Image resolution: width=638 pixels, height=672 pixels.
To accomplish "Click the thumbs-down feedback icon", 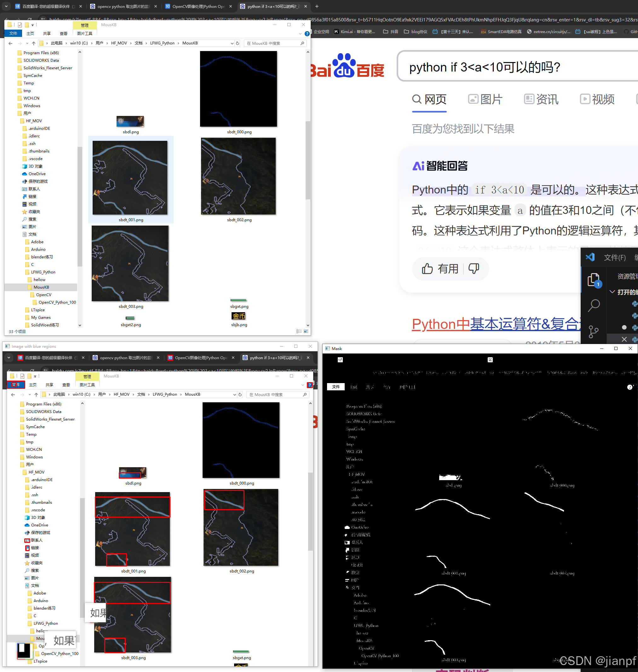I will 474,269.
